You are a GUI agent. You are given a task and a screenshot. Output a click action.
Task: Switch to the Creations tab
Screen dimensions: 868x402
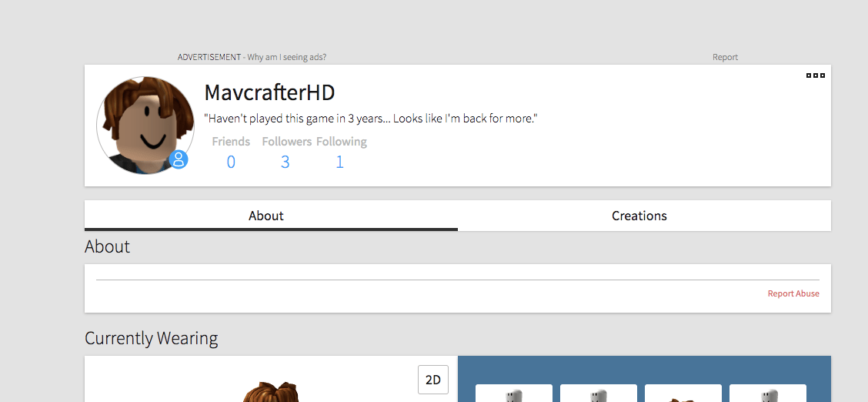tap(639, 216)
